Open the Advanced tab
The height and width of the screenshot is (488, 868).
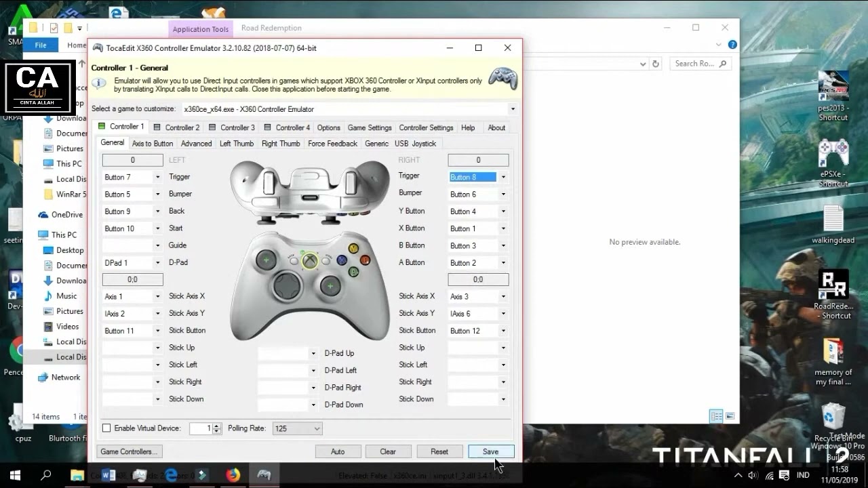click(196, 144)
